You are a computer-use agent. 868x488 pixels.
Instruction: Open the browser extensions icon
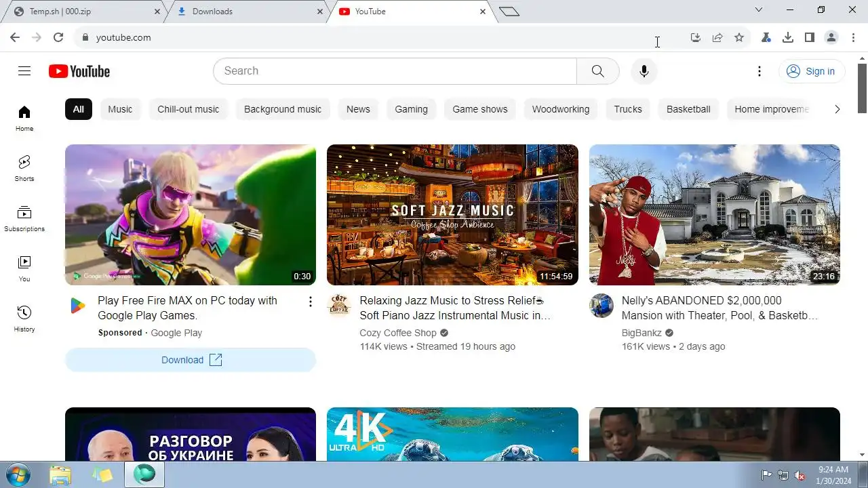(766, 37)
